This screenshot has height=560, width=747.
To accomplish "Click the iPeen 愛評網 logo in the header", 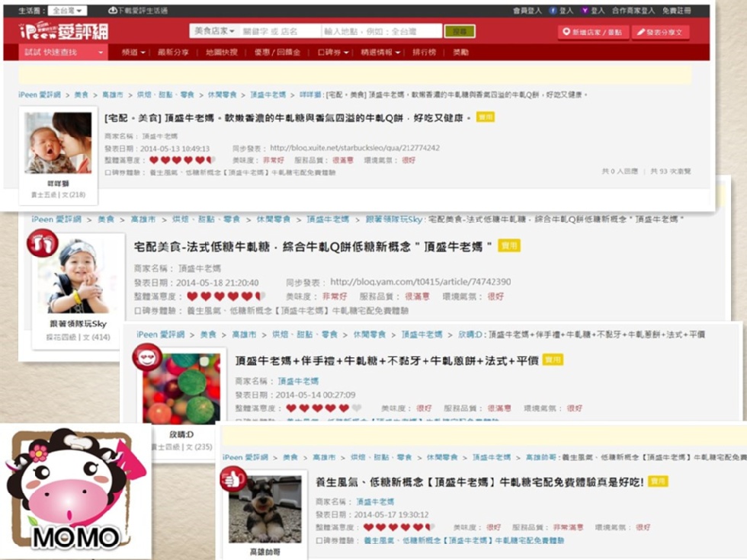I will [63, 31].
